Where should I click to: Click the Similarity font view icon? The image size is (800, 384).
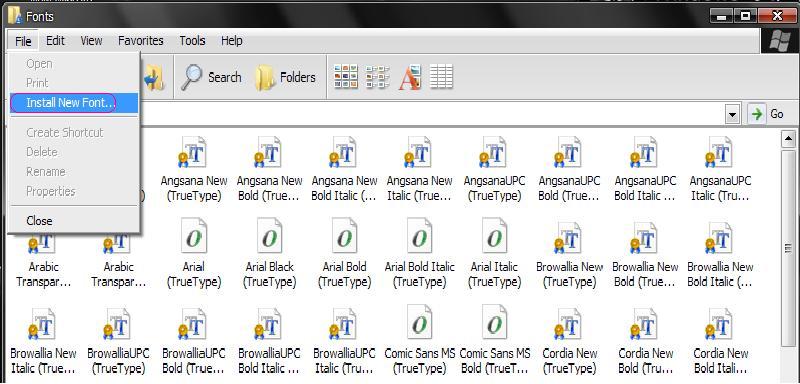pyautogui.click(x=410, y=77)
